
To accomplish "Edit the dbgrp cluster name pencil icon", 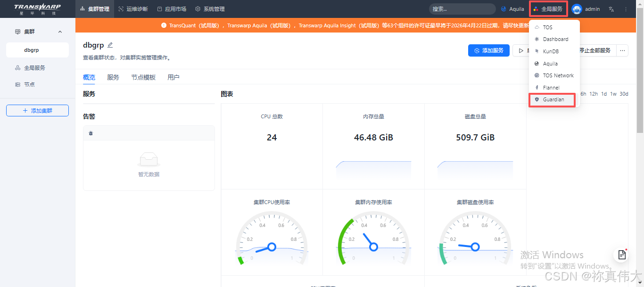I will tap(110, 45).
